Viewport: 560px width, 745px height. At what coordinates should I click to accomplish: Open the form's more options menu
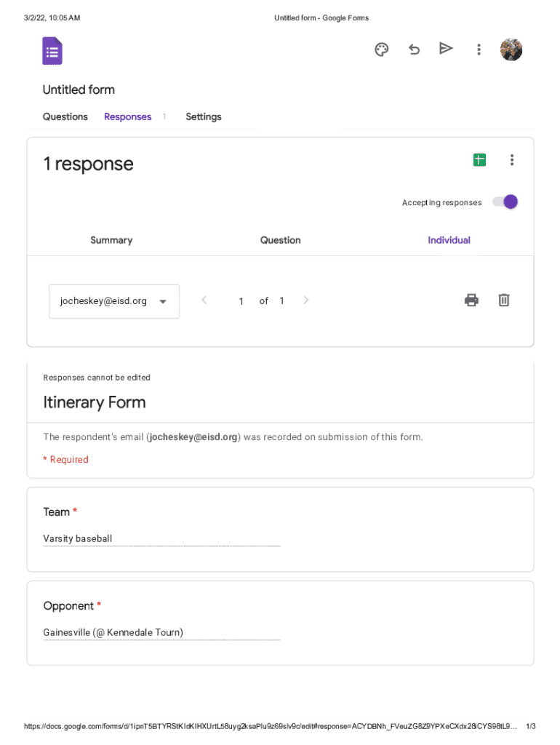[x=479, y=49]
